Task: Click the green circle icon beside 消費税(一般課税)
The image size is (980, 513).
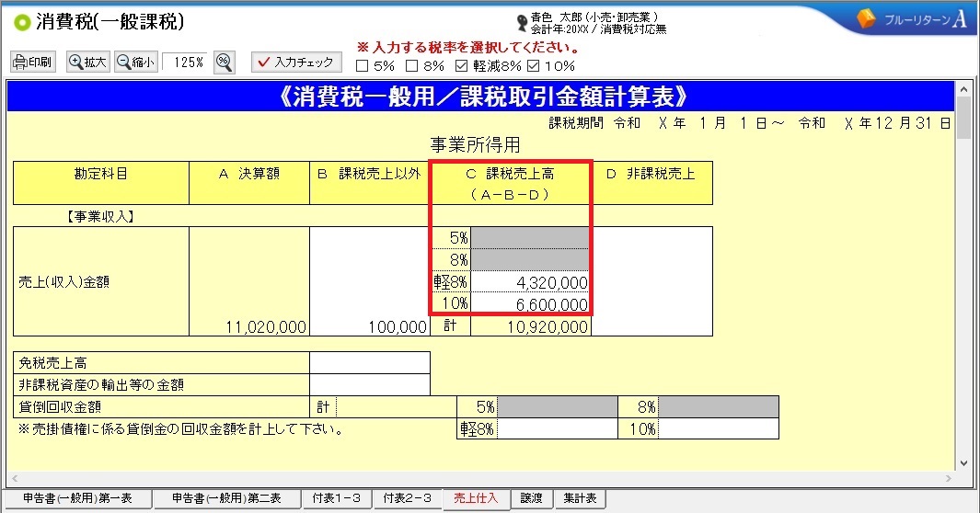Action: click(x=22, y=23)
